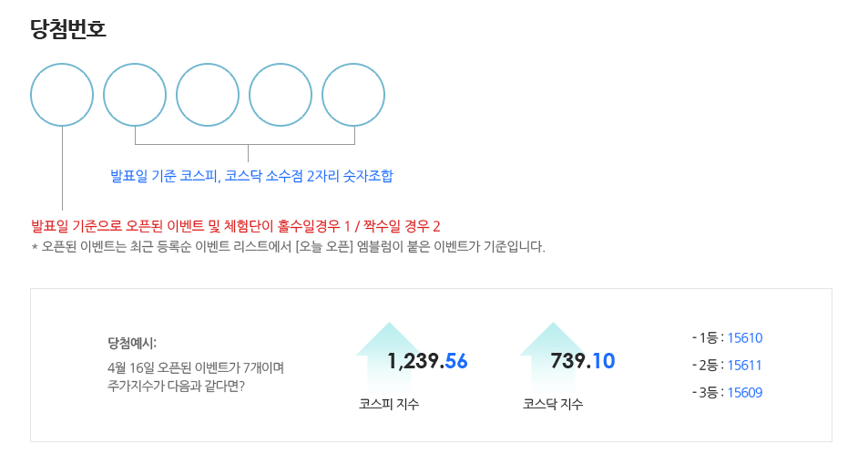
Task: Click the 코스닥 지수 label
Action: 553,404
